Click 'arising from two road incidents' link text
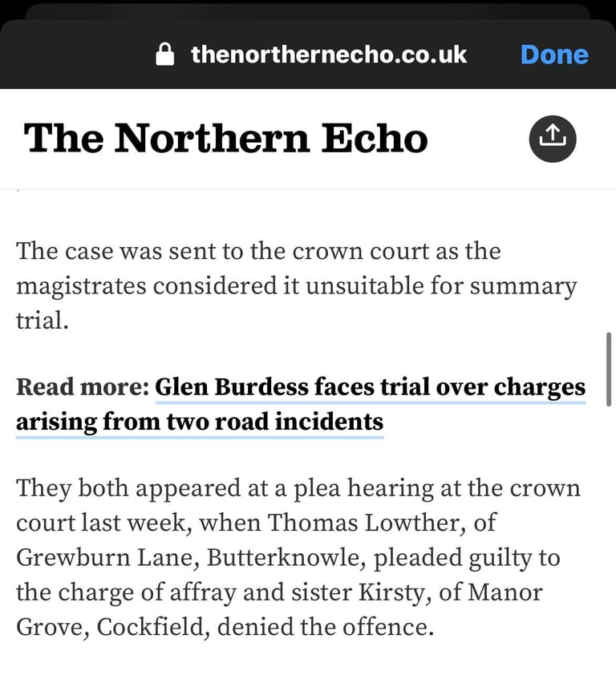 pyautogui.click(x=200, y=422)
